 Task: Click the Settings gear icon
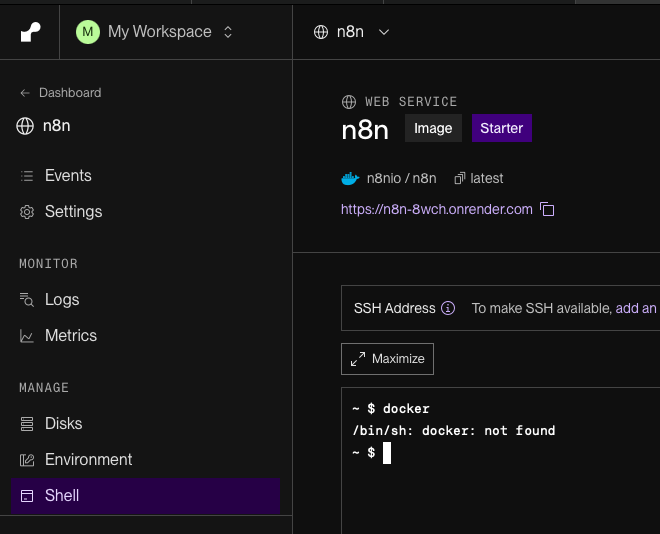pos(27,212)
